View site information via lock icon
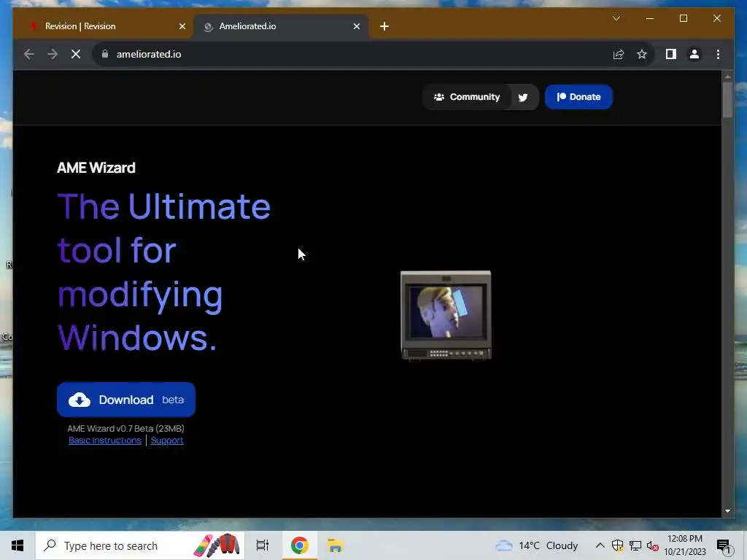 [x=105, y=54]
